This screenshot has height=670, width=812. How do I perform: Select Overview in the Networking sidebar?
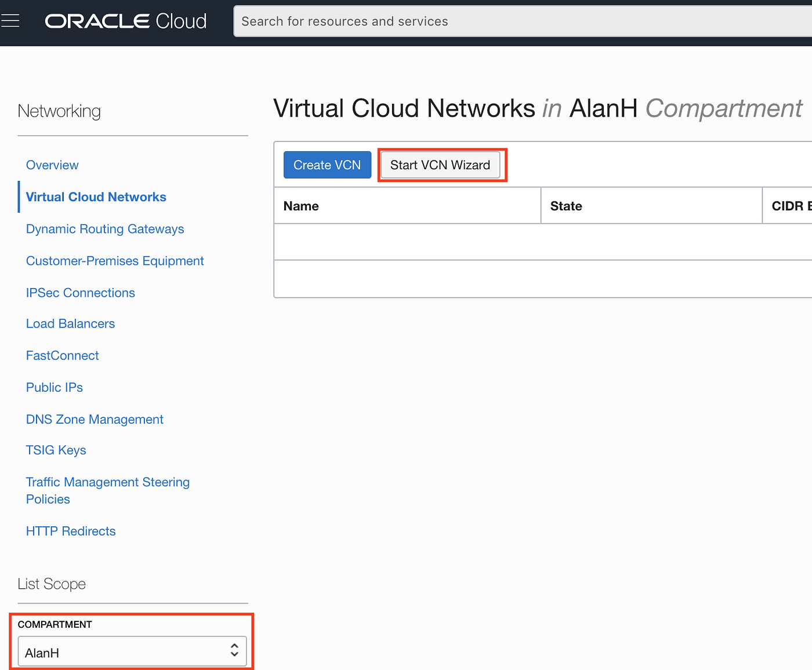click(x=52, y=165)
